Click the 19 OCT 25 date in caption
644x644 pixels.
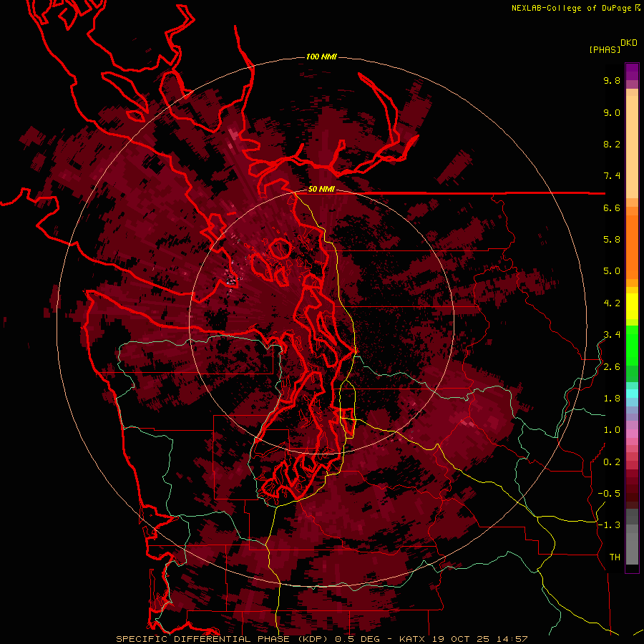[x=462, y=639]
